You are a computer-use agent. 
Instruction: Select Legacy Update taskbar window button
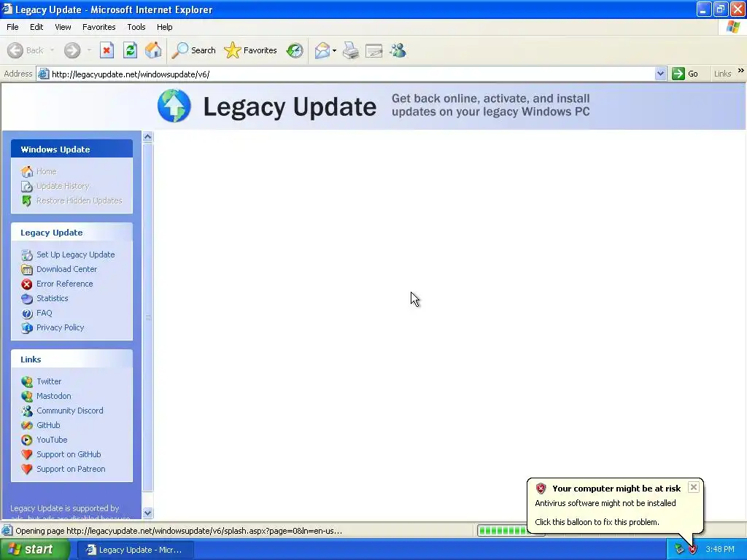[x=135, y=550]
